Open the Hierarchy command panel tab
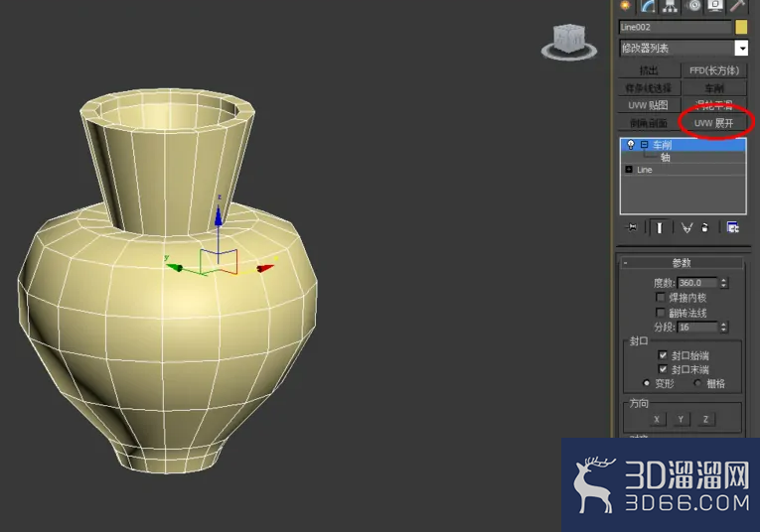This screenshot has width=760, height=532. (x=671, y=5)
